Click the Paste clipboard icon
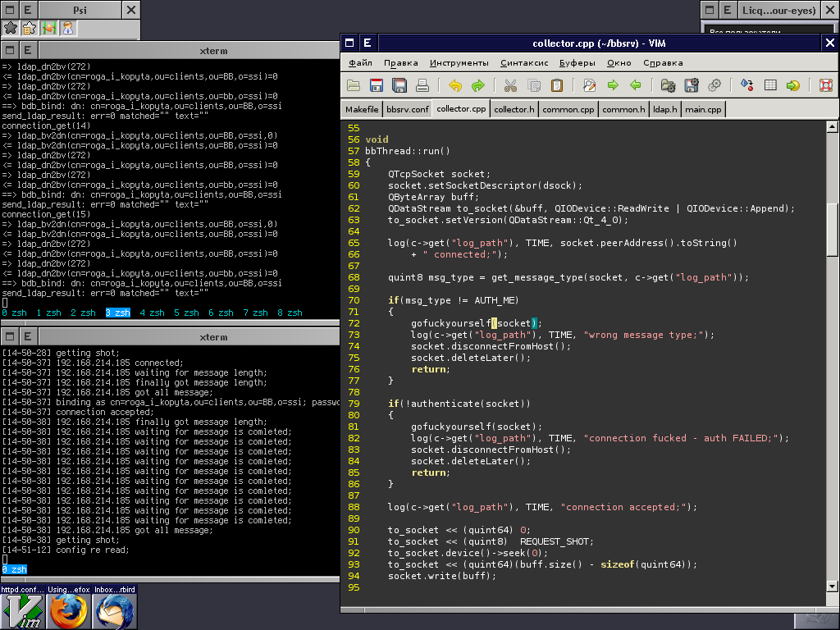The image size is (840, 630). click(x=557, y=85)
